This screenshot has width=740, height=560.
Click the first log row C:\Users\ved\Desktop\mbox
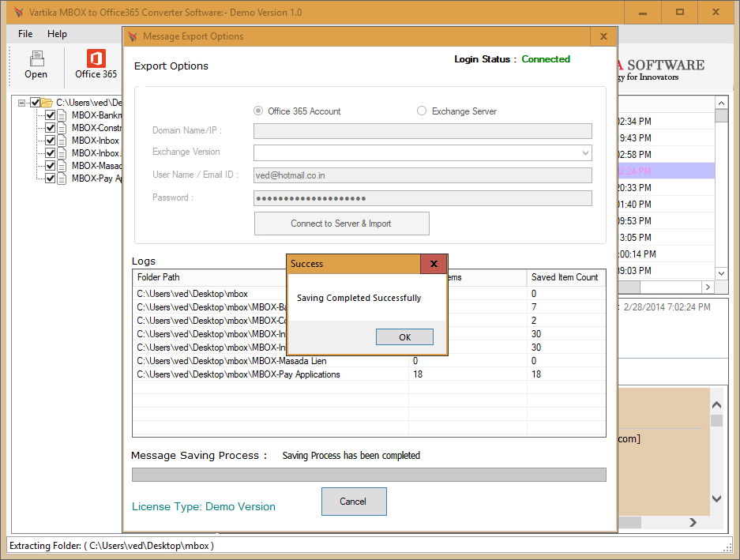(x=369, y=294)
